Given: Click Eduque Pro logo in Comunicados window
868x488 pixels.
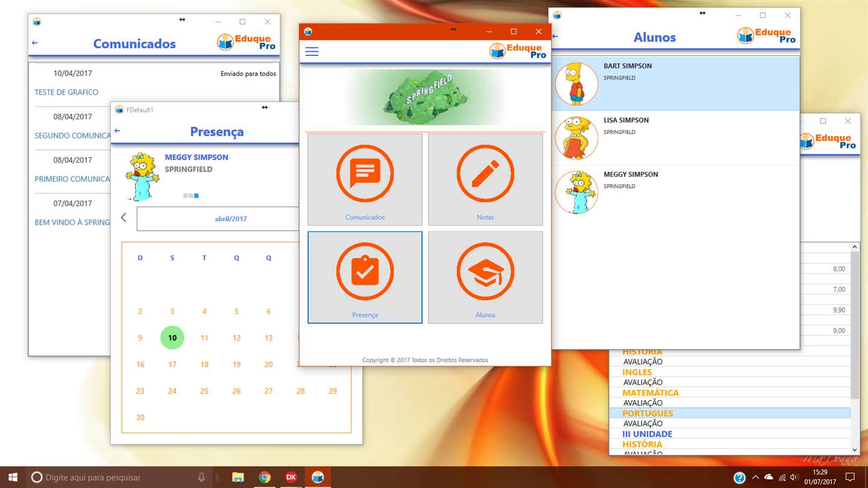Looking at the screenshot, I should pos(246,42).
